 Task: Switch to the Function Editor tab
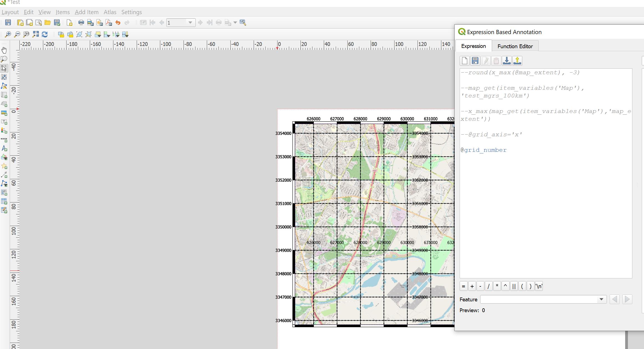(x=515, y=46)
